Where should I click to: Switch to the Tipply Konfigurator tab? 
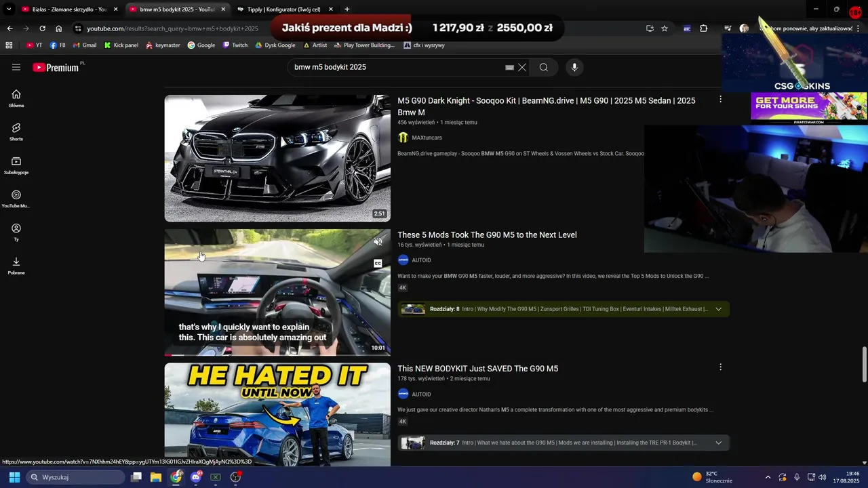click(283, 9)
